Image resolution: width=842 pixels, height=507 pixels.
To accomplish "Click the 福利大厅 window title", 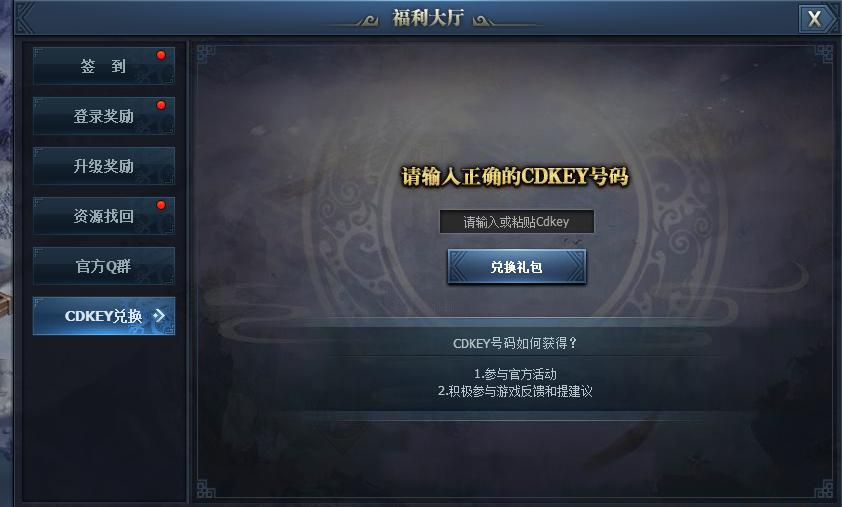I will point(428,18).
